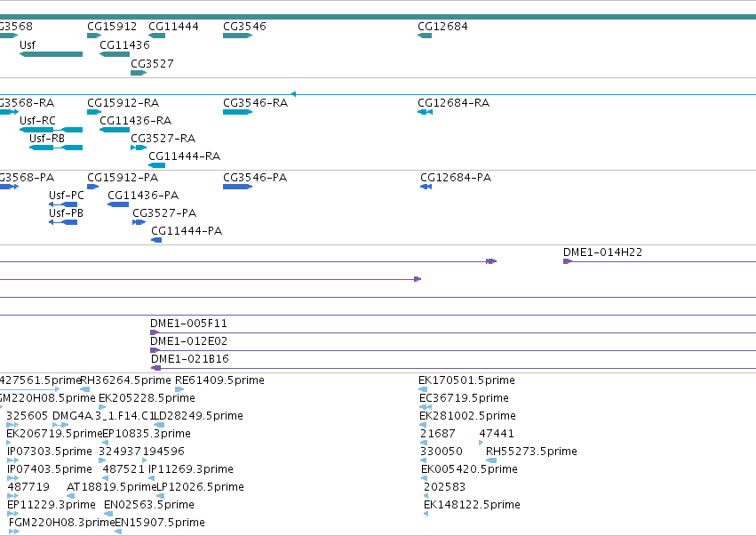This screenshot has height=536, width=756.
Task: Click the DME1-005F11 clone label
Action: (188, 324)
